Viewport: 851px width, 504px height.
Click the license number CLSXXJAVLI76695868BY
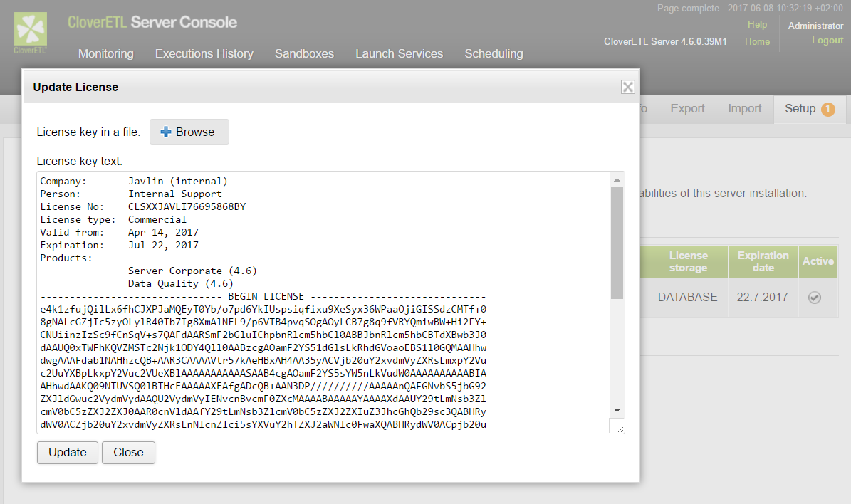[x=187, y=206]
